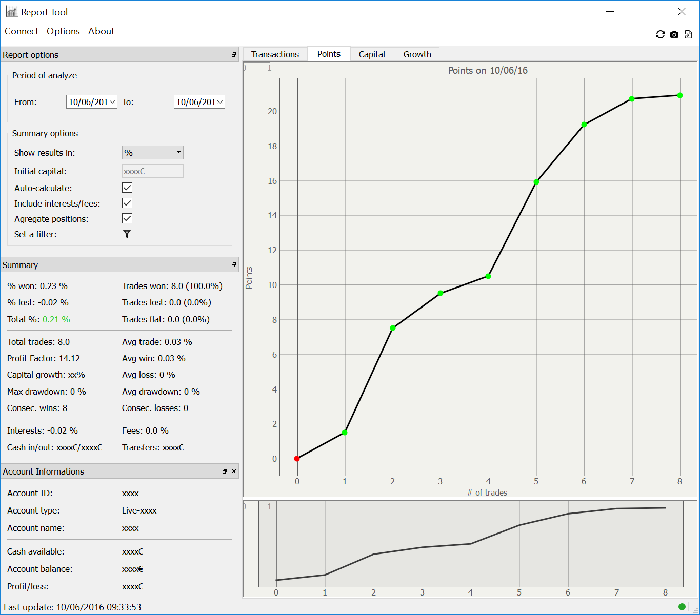Open the Connect menu
Viewport: 700px width, 615px height.
tap(22, 31)
